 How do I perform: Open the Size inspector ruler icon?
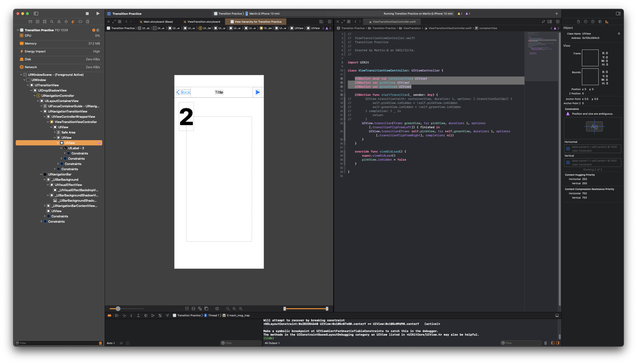point(607,22)
